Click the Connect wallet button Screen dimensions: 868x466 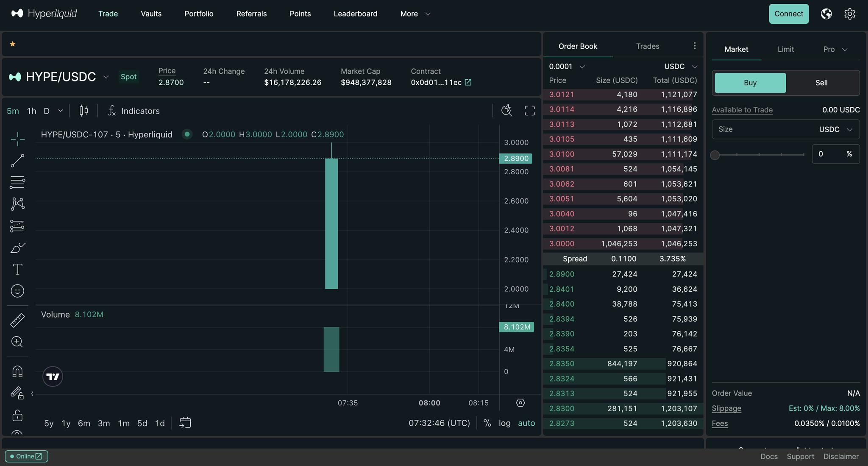[x=789, y=14]
